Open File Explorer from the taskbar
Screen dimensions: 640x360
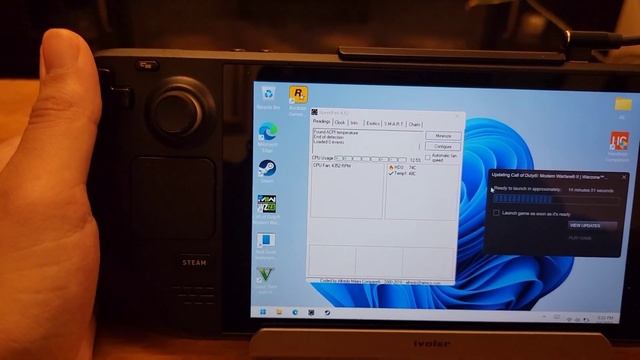pos(279,312)
